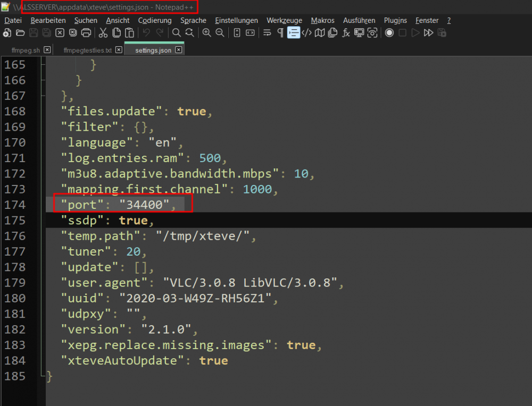Open the Ausführen menu
Viewport: 532px width, 406px height.
(x=359, y=20)
